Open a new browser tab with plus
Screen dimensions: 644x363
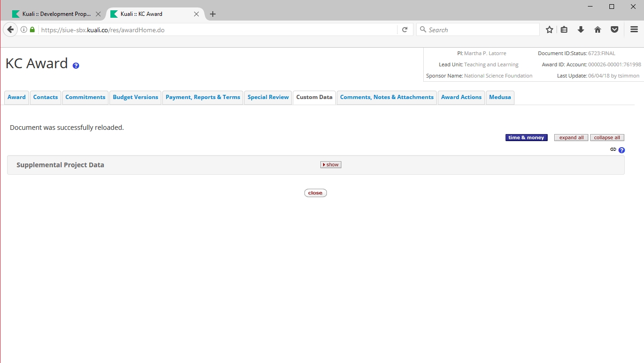213,14
